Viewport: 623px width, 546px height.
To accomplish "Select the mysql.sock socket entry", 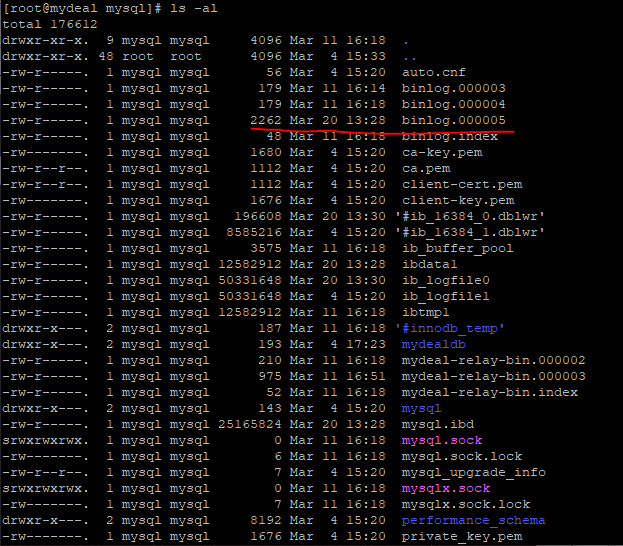I will pos(441,440).
